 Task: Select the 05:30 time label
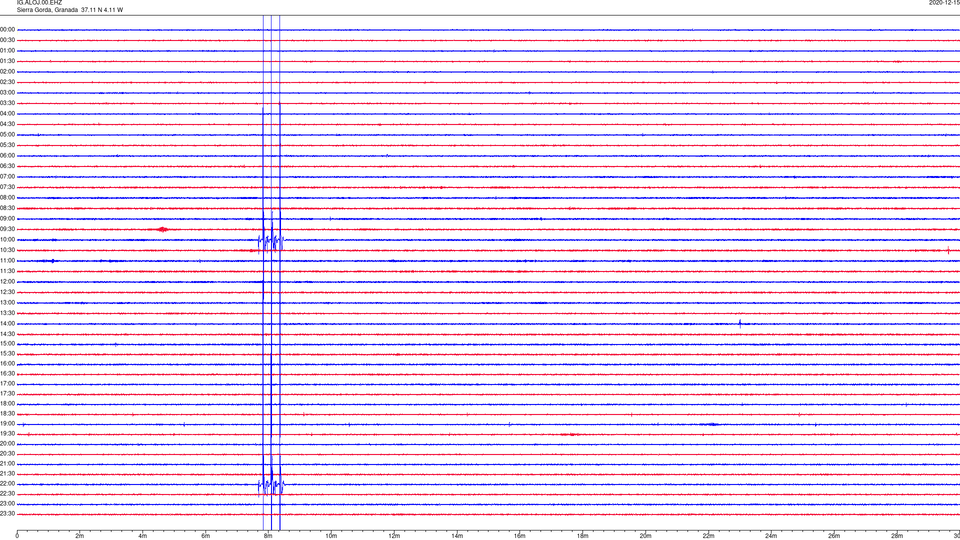7,145
